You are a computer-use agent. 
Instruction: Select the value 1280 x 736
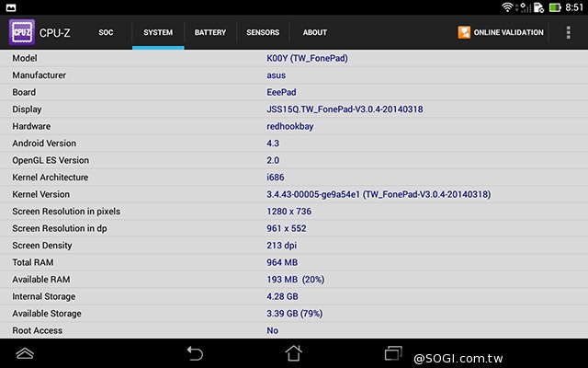[289, 212]
